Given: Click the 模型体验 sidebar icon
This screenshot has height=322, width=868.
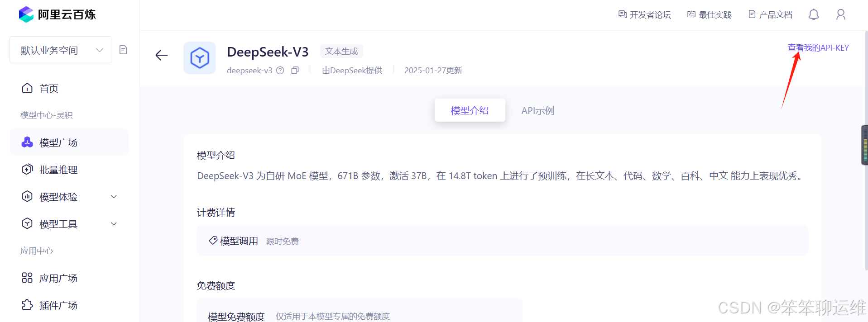Looking at the screenshot, I should [x=27, y=196].
